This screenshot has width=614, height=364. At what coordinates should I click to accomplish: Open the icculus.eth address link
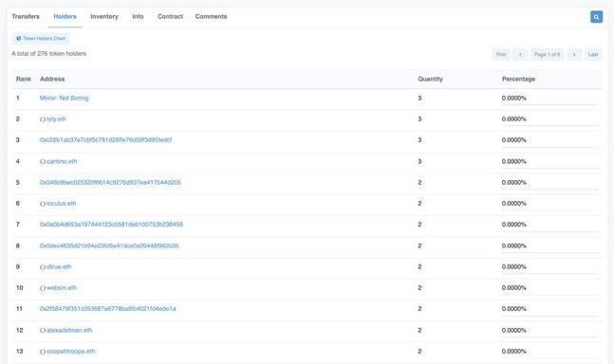[x=62, y=203]
